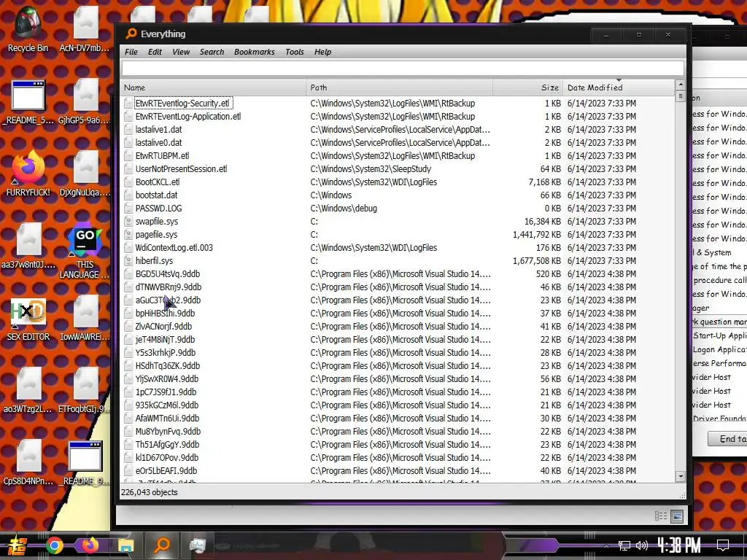This screenshot has width=747, height=560.
Task: Select the UserNotPresentSession.etl result
Action: tap(398, 169)
